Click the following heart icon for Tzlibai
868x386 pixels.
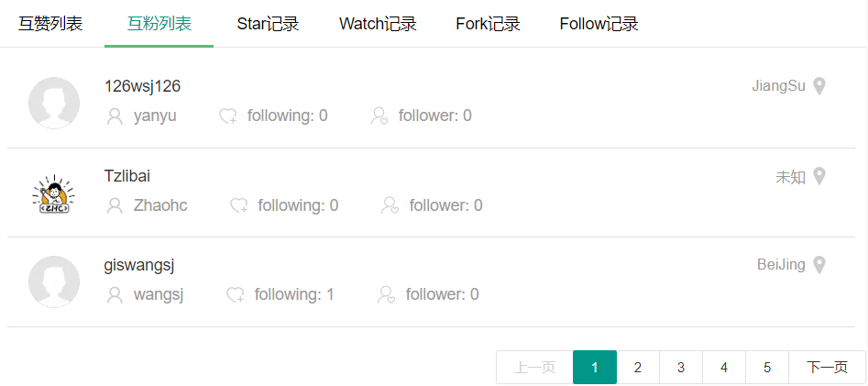238,206
